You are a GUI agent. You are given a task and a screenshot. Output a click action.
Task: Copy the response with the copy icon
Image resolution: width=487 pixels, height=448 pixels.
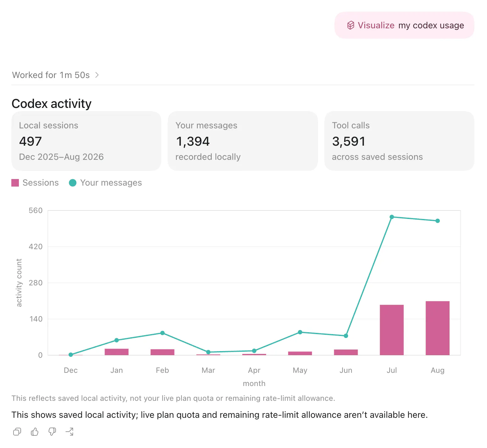tap(17, 432)
